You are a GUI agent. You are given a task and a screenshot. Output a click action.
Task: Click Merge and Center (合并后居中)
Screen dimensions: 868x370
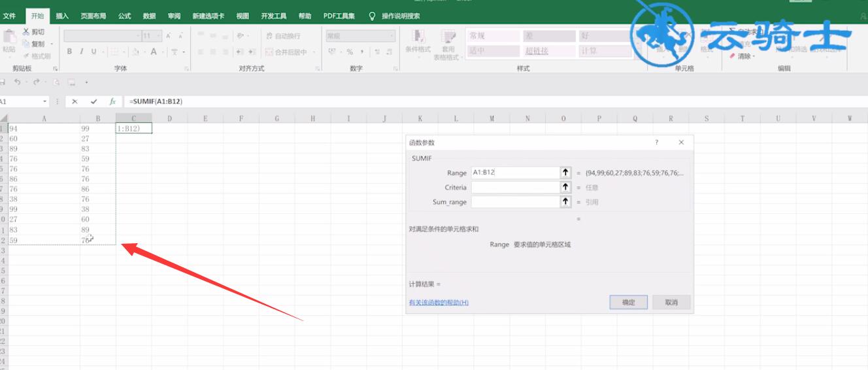tap(286, 52)
